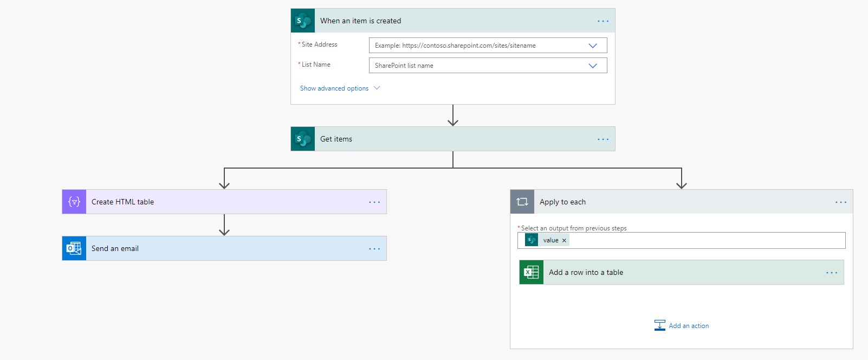Screen dimensions: 868x360
Task: Click the Apply to each loop icon
Action: [522, 202]
